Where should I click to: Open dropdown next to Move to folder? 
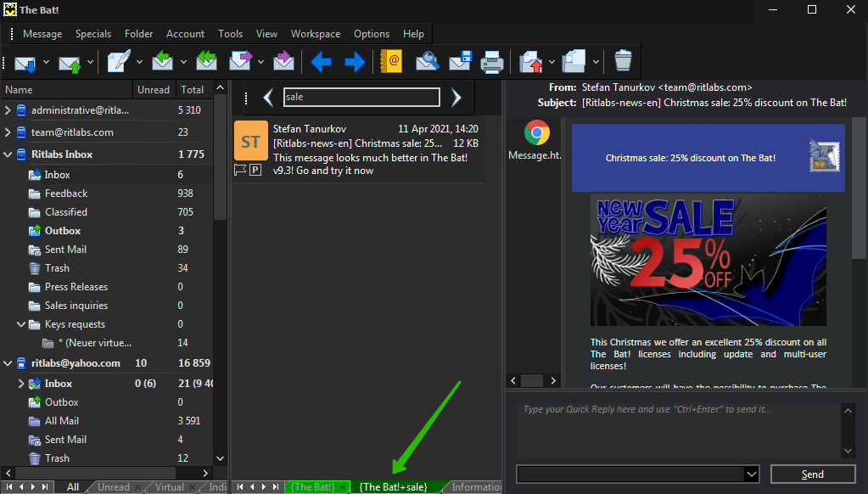(552, 62)
